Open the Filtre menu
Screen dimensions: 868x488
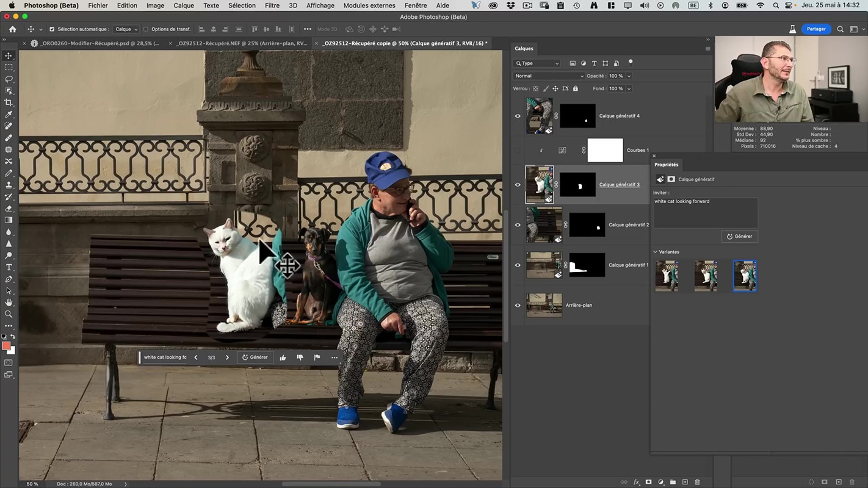(x=272, y=5)
